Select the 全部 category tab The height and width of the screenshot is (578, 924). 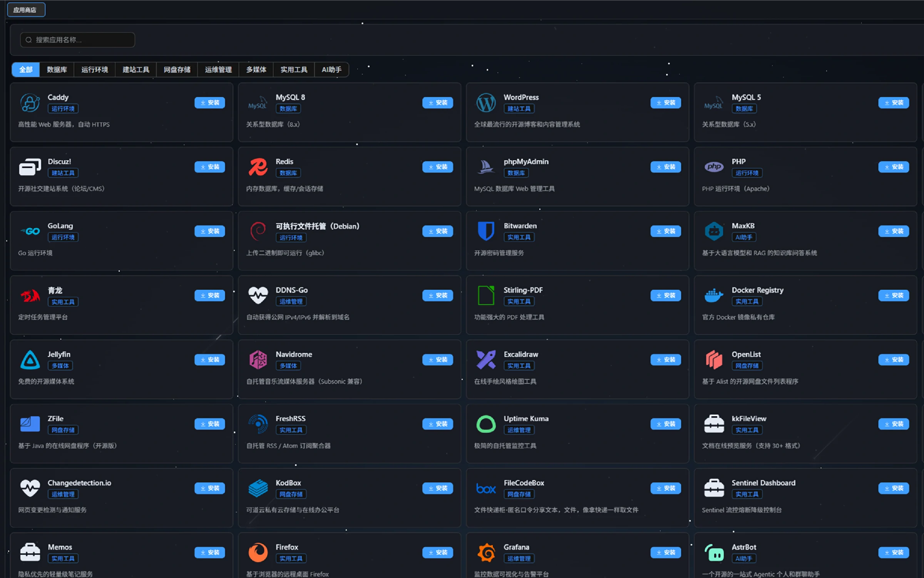click(26, 70)
